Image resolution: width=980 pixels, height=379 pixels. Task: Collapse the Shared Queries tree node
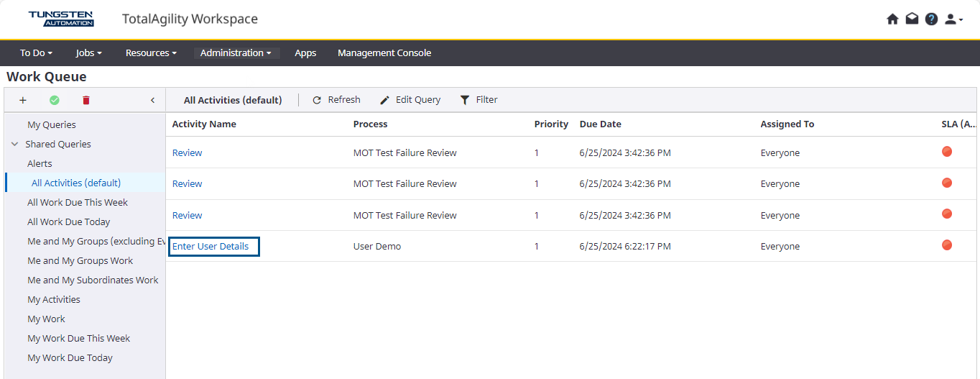(x=15, y=144)
